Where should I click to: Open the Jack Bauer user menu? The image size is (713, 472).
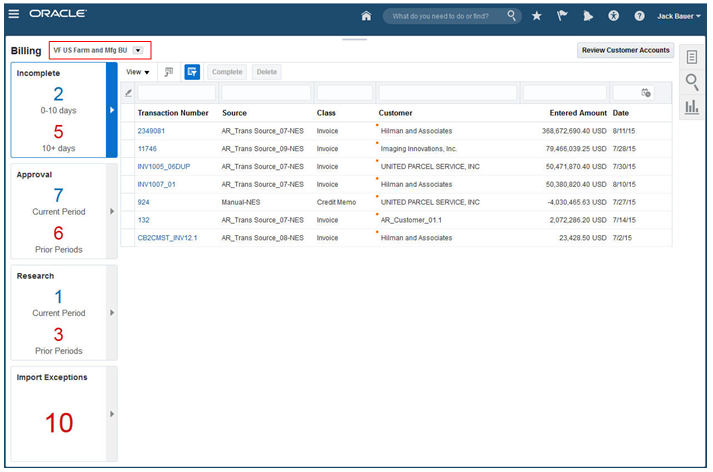pos(679,16)
